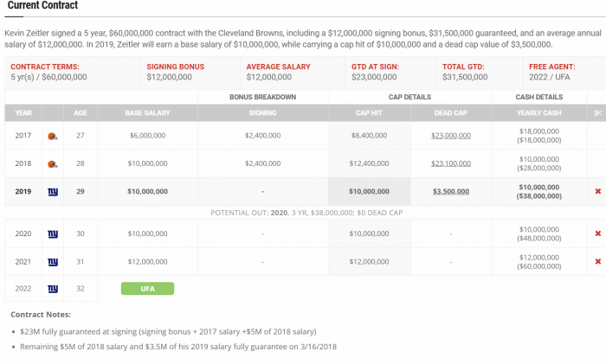Click the 2019 dead cap $3,500,000 link
Viewport: 606px width, 364px height.
[x=451, y=191]
